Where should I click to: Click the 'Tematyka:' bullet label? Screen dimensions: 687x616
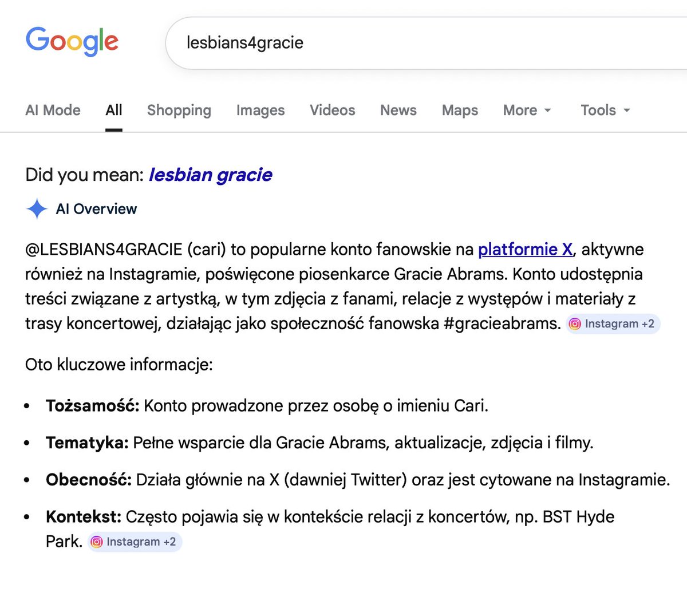pyautogui.click(x=87, y=443)
